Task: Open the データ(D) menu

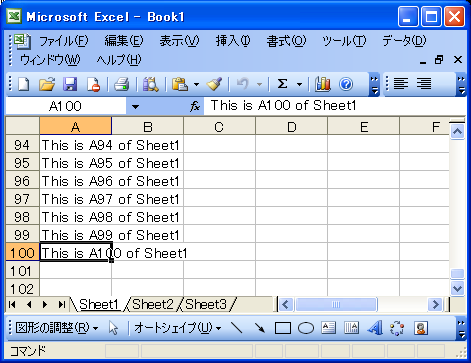Action: tap(404, 41)
